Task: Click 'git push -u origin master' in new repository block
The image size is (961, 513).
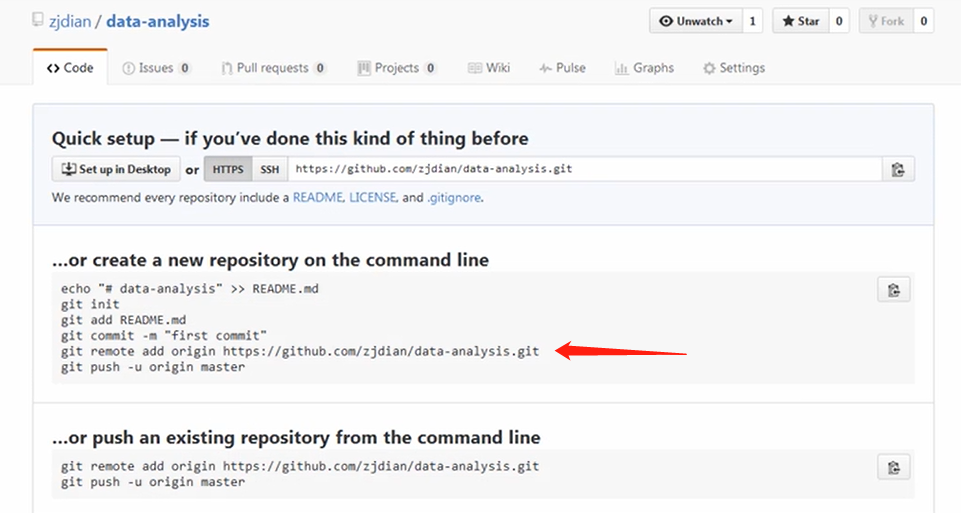Action: [x=153, y=367]
